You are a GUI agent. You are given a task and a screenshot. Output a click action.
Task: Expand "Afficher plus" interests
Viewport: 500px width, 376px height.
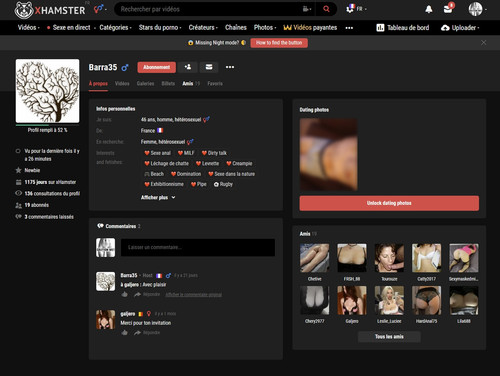pyautogui.click(x=158, y=197)
